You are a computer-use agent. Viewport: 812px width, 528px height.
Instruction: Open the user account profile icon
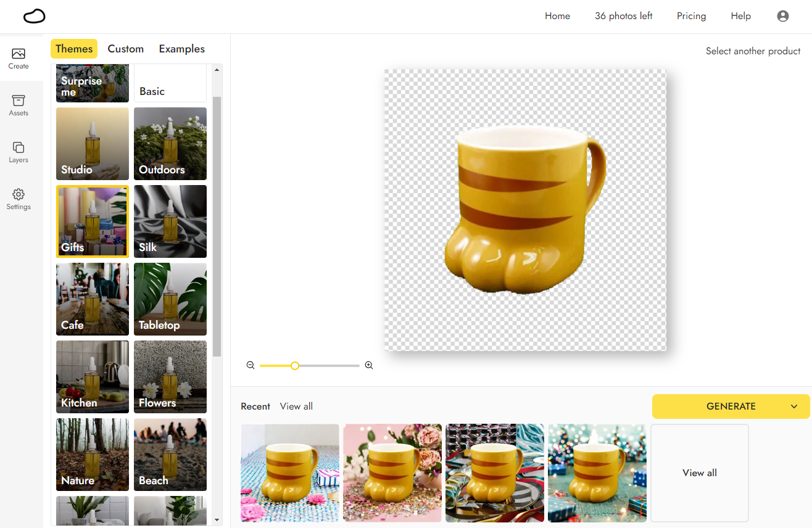click(x=783, y=16)
